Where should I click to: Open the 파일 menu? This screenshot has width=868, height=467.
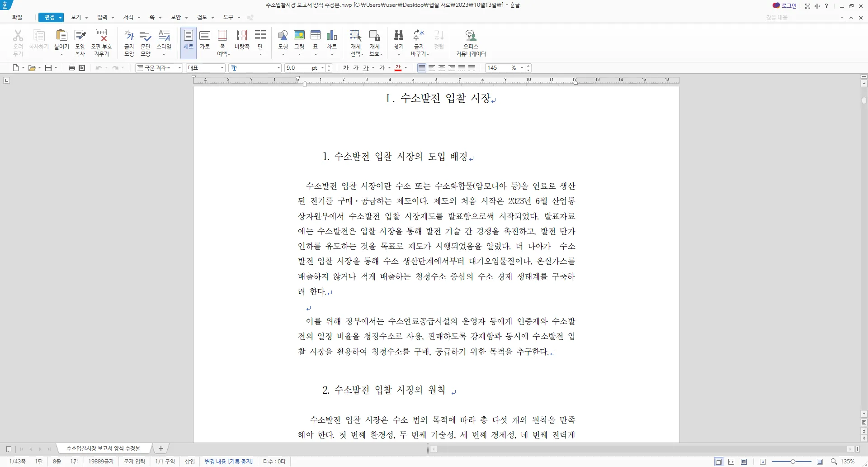tap(17, 17)
